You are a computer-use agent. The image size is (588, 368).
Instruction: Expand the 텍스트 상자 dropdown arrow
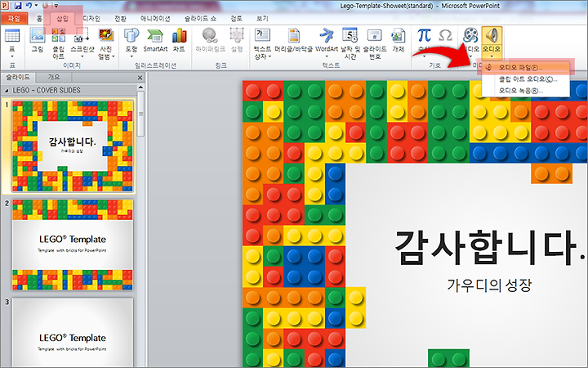(269, 56)
